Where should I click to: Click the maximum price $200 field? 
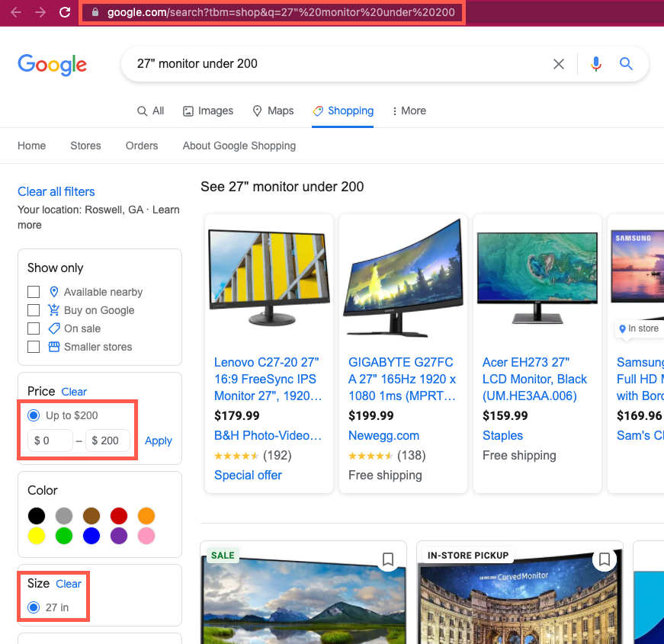coord(108,441)
